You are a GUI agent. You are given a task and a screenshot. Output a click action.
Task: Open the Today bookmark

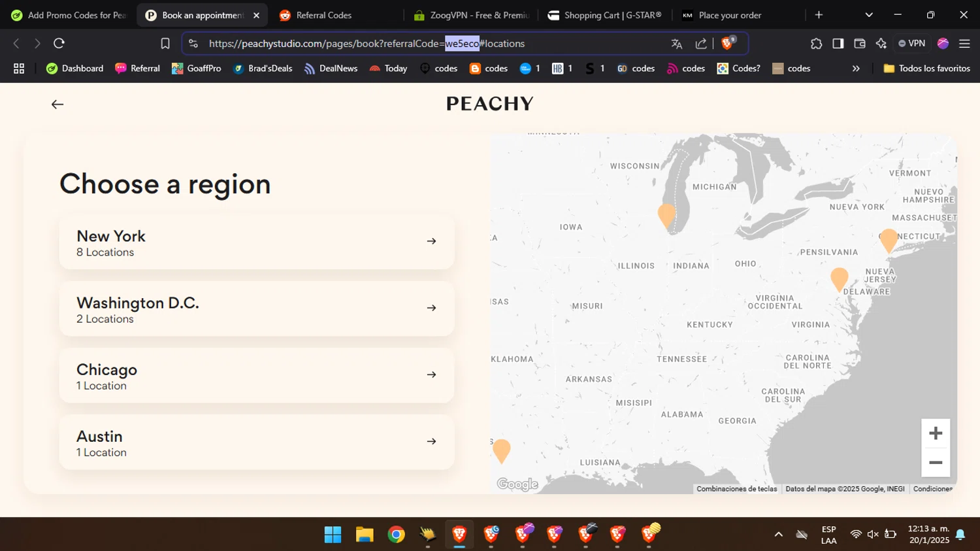388,68
